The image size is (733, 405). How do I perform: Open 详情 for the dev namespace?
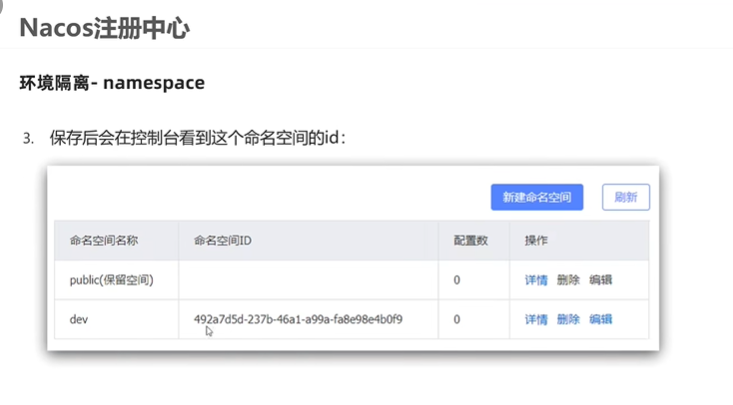click(x=536, y=319)
